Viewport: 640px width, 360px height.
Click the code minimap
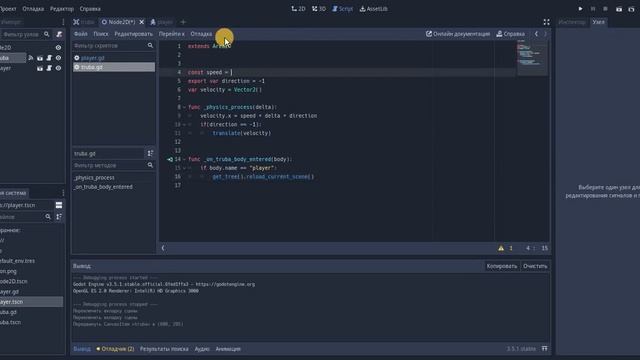[532, 58]
